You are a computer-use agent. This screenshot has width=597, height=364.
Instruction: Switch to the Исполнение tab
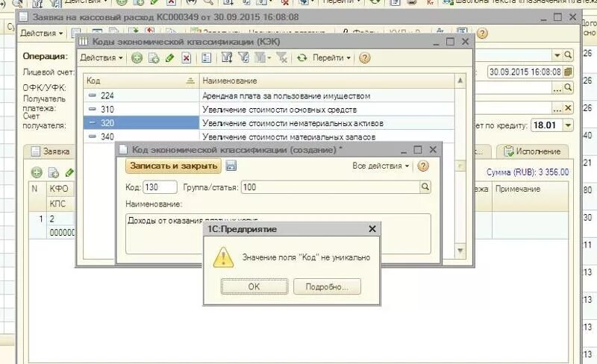[533, 151]
